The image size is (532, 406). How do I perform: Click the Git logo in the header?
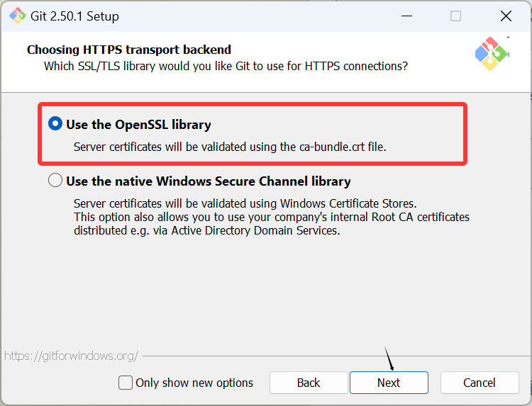492,53
